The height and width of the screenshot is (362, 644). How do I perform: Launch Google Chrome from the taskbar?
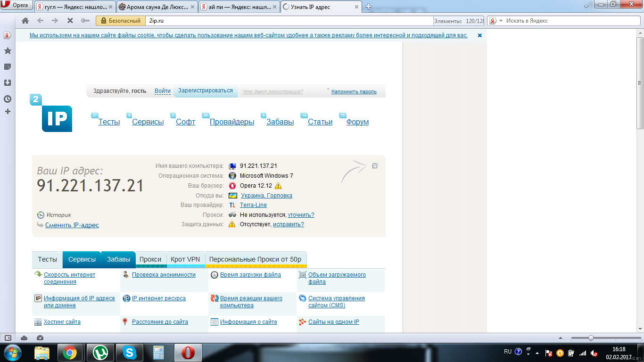(70, 353)
